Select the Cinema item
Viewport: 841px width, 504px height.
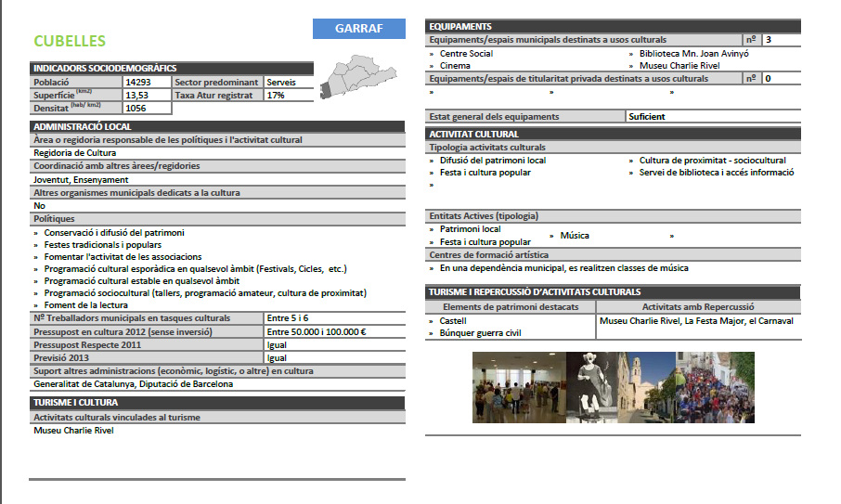pyautogui.click(x=455, y=65)
